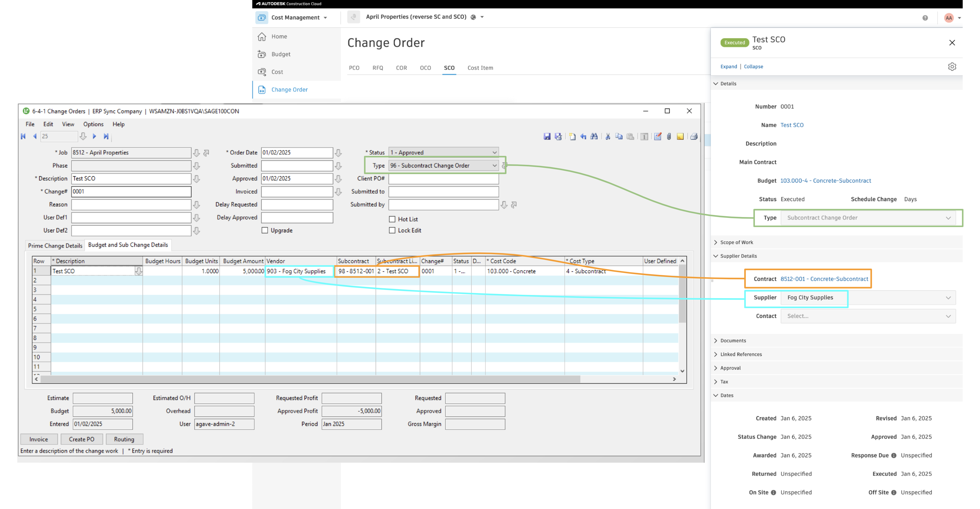Click the Copy icon in Sage toolbar
980x509 pixels.
tap(619, 136)
